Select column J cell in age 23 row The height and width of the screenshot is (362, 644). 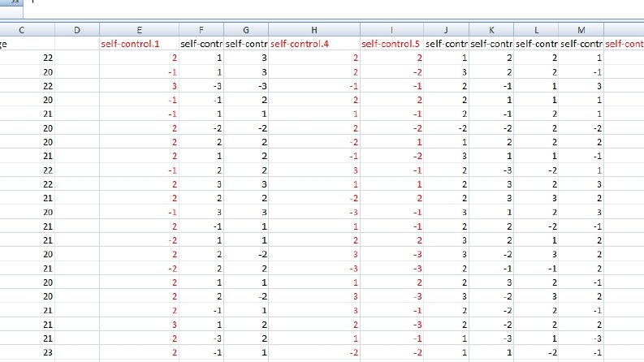(x=446, y=352)
